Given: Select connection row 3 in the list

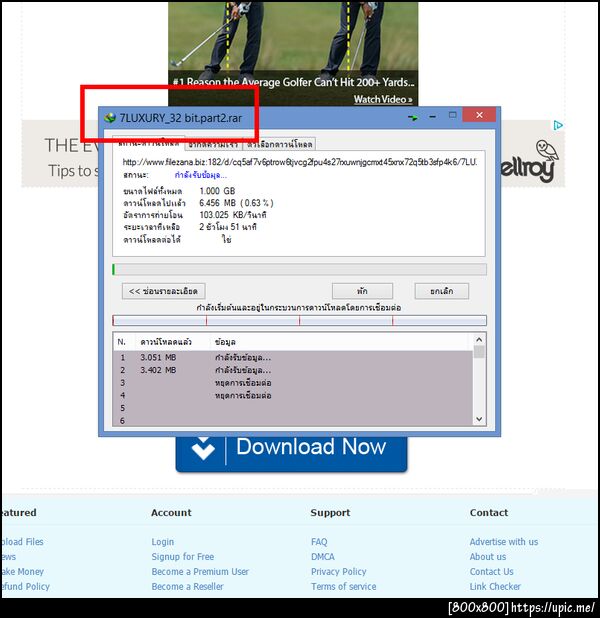Looking at the screenshot, I should tap(293, 383).
